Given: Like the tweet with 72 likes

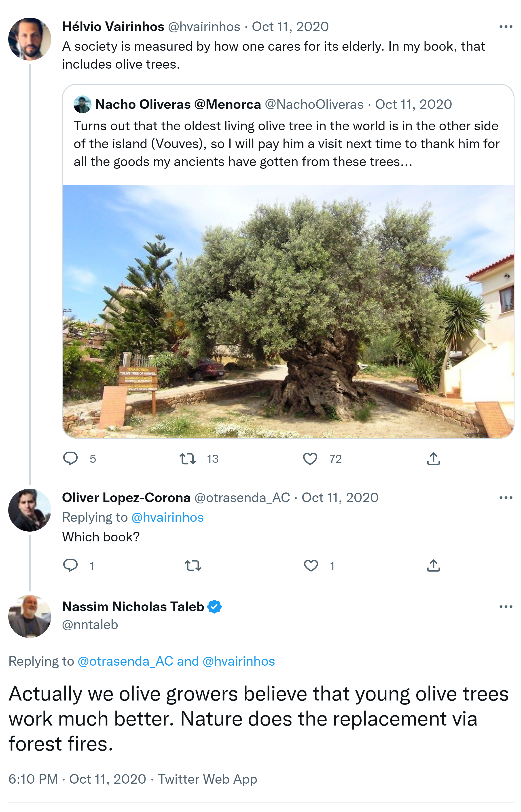Looking at the screenshot, I should pos(310,459).
